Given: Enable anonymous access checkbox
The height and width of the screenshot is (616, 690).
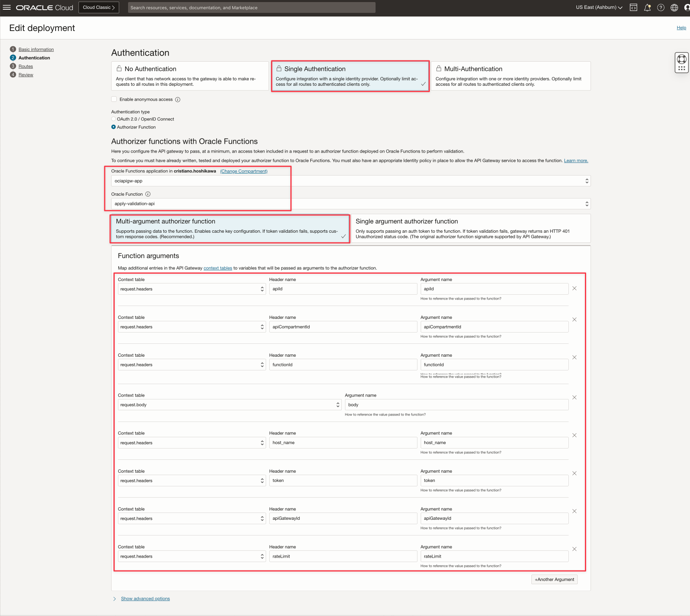Looking at the screenshot, I should (x=114, y=99).
